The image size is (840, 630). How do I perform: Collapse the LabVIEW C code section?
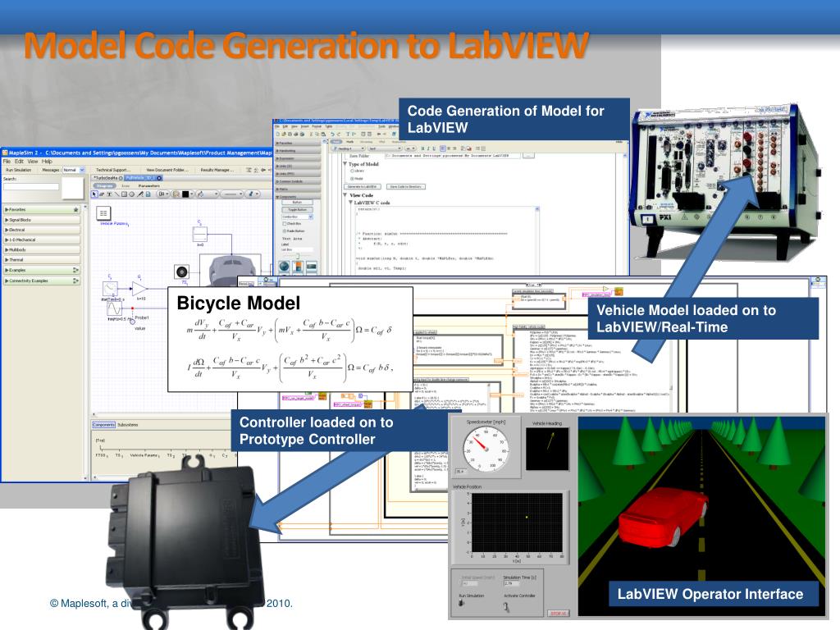tap(351, 203)
